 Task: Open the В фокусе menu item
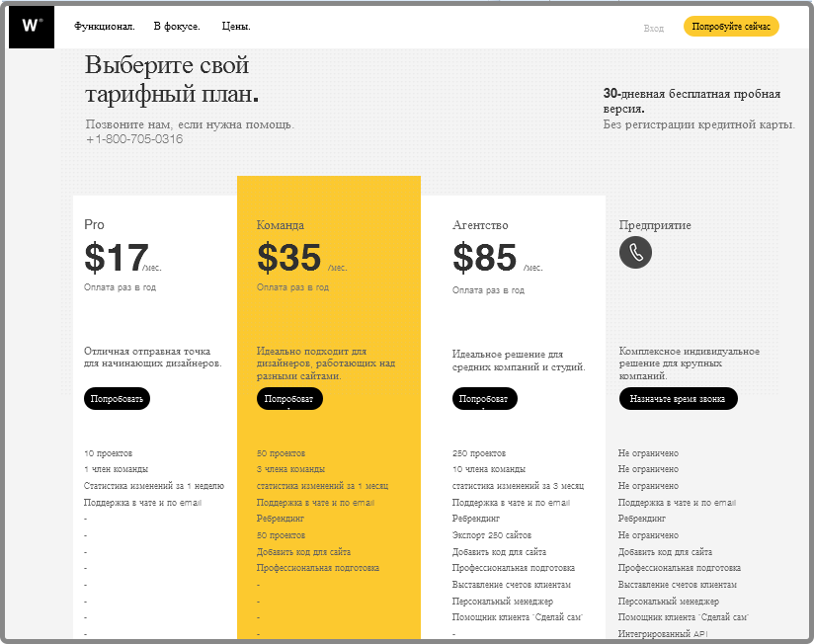click(177, 27)
